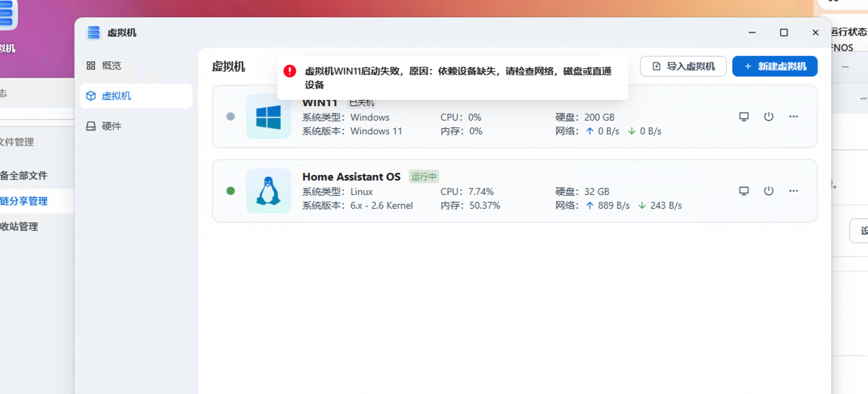Click the green status dot of Home Assistant OS

coord(231,191)
